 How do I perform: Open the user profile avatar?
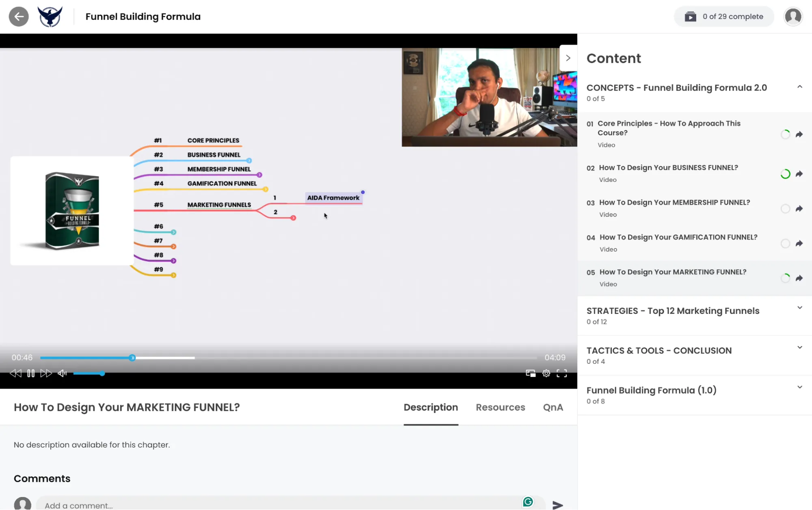click(x=793, y=17)
